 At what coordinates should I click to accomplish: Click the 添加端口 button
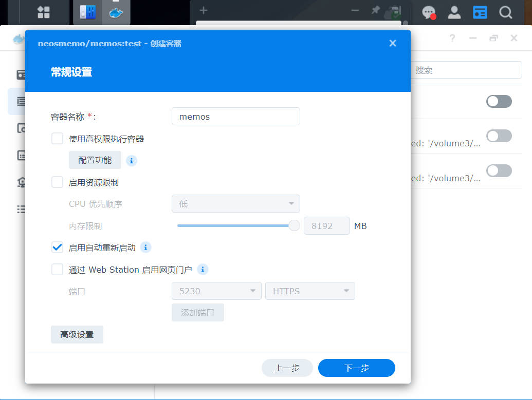(x=198, y=312)
